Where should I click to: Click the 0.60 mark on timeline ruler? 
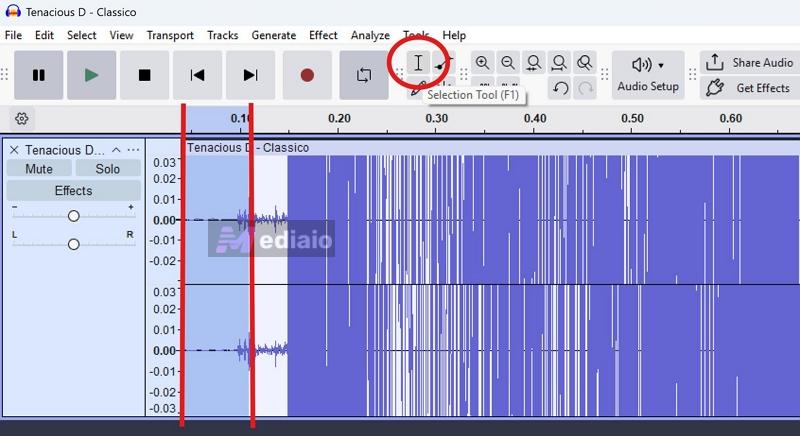pyautogui.click(x=731, y=118)
